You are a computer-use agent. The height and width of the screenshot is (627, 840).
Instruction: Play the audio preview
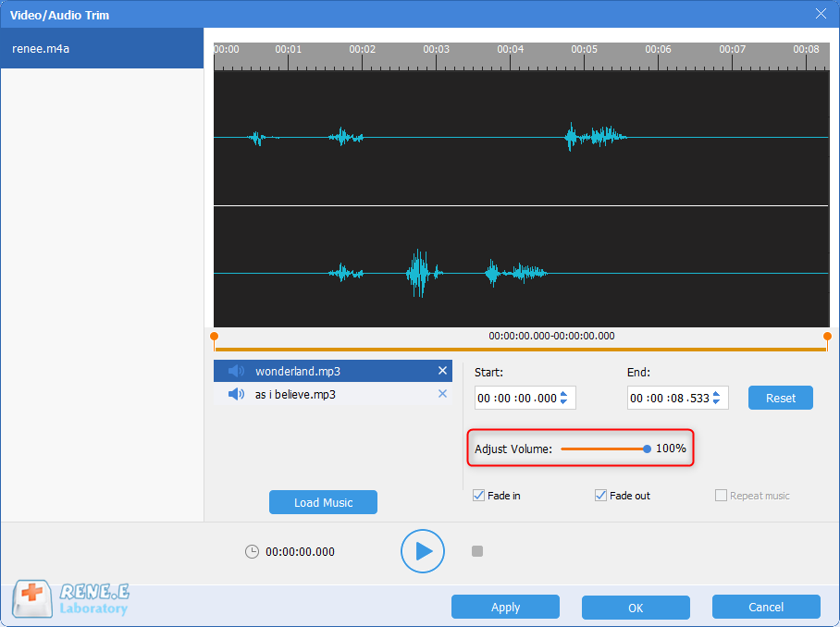pyautogui.click(x=423, y=551)
